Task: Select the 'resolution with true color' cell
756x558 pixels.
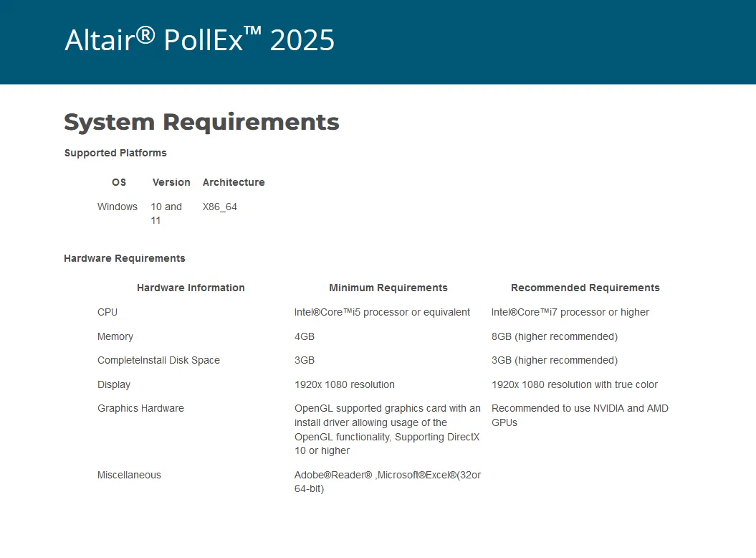Action: (x=575, y=384)
